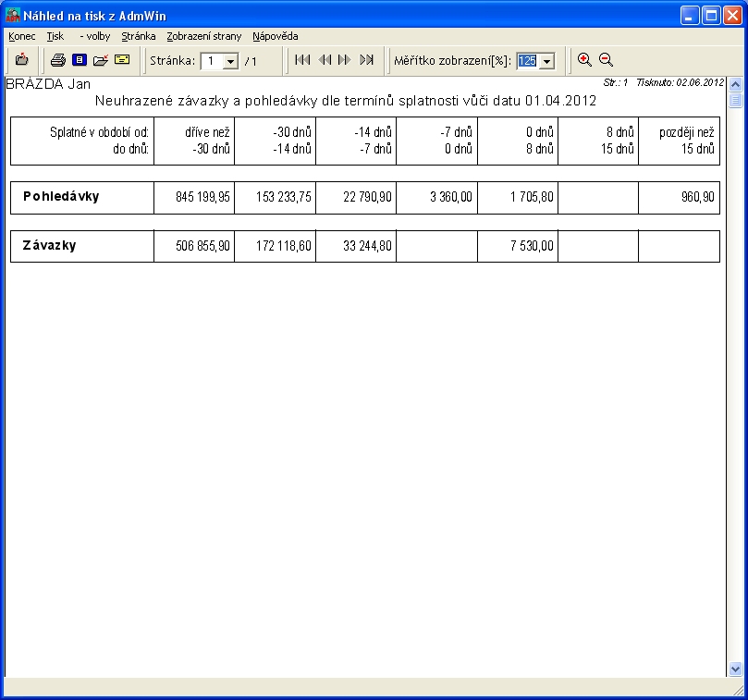Close the Náhled na tisk window
This screenshot has height=700, width=748.
point(732,16)
